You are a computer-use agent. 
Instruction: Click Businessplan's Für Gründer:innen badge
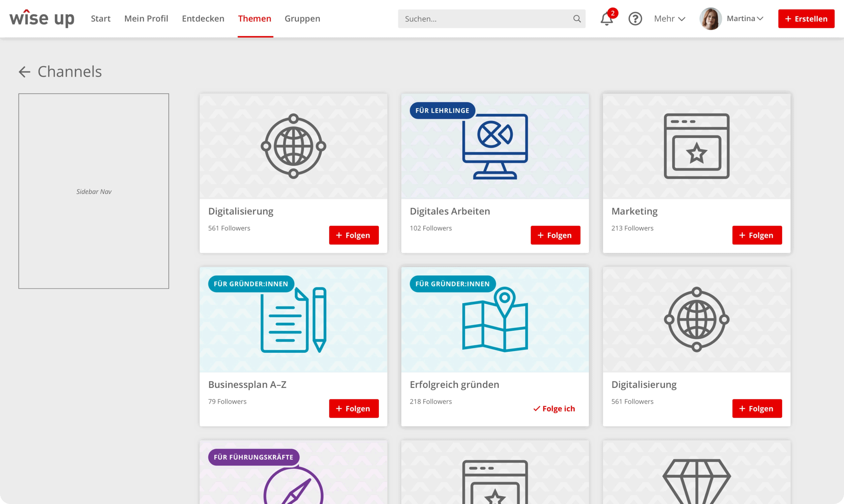coord(251,284)
